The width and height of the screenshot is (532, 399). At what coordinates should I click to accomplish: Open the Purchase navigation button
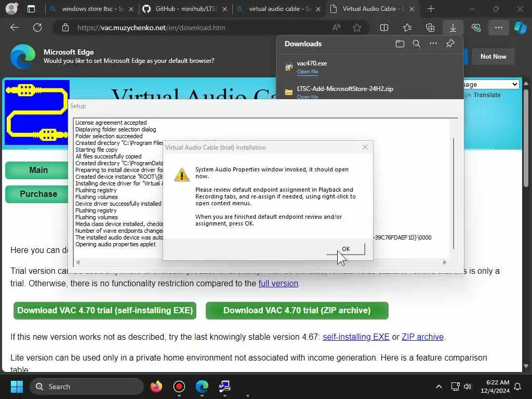(x=38, y=194)
